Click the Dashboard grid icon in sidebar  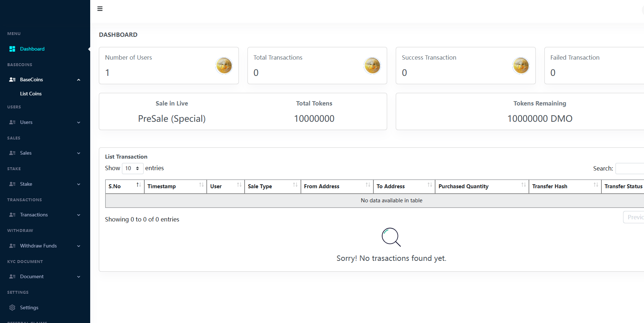pos(12,49)
